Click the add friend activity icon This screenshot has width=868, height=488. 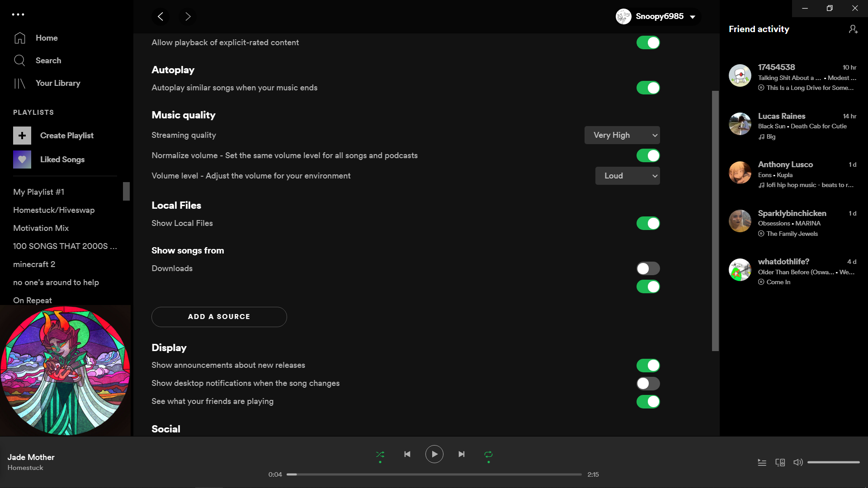854,29
